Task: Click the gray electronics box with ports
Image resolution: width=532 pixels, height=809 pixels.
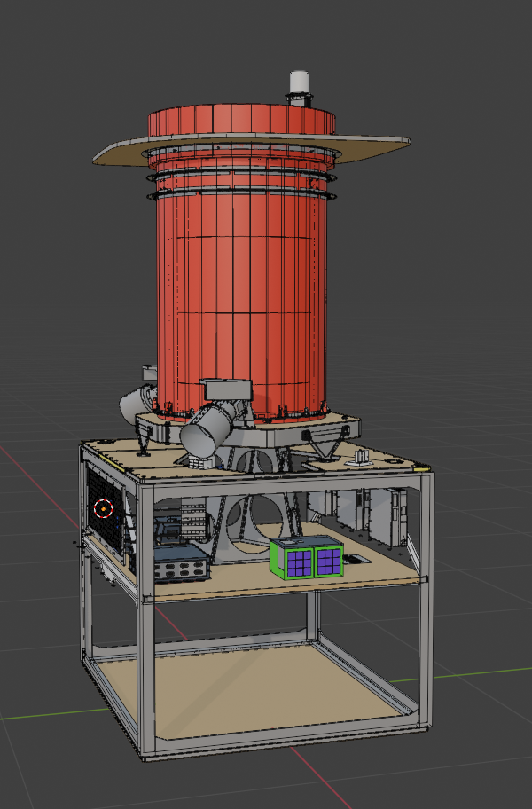Action: pos(181,562)
